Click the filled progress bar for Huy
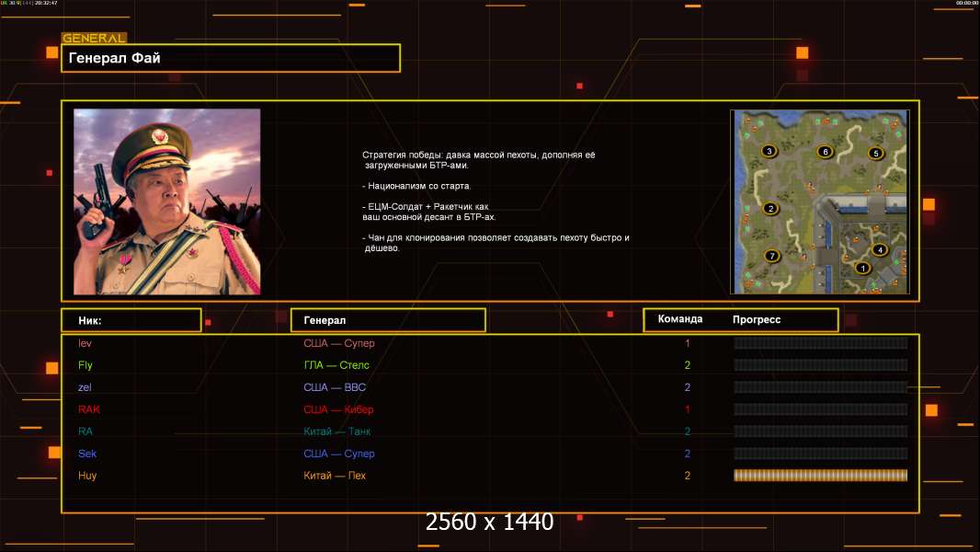This screenshot has width=980, height=552. pyautogui.click(x=820, y=476)
